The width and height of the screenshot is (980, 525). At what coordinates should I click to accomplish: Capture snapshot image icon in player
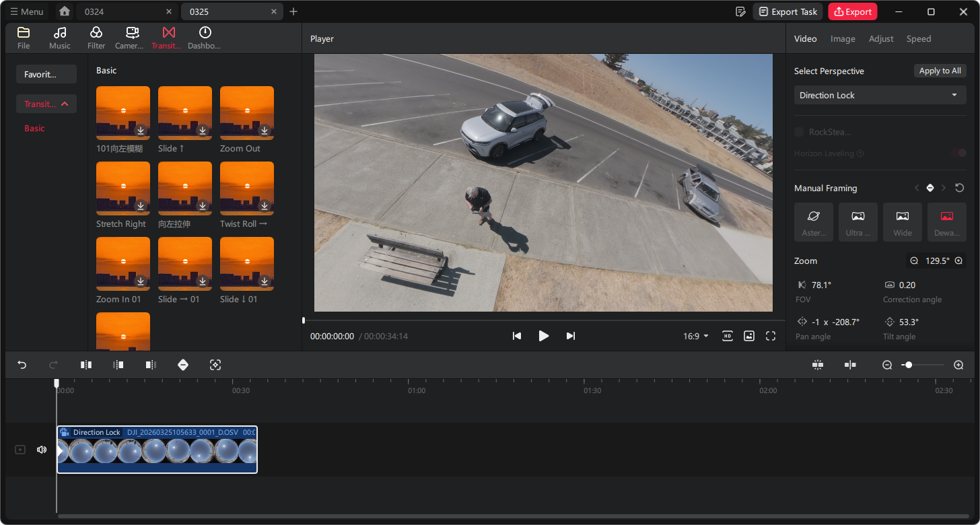coord(749,336)
